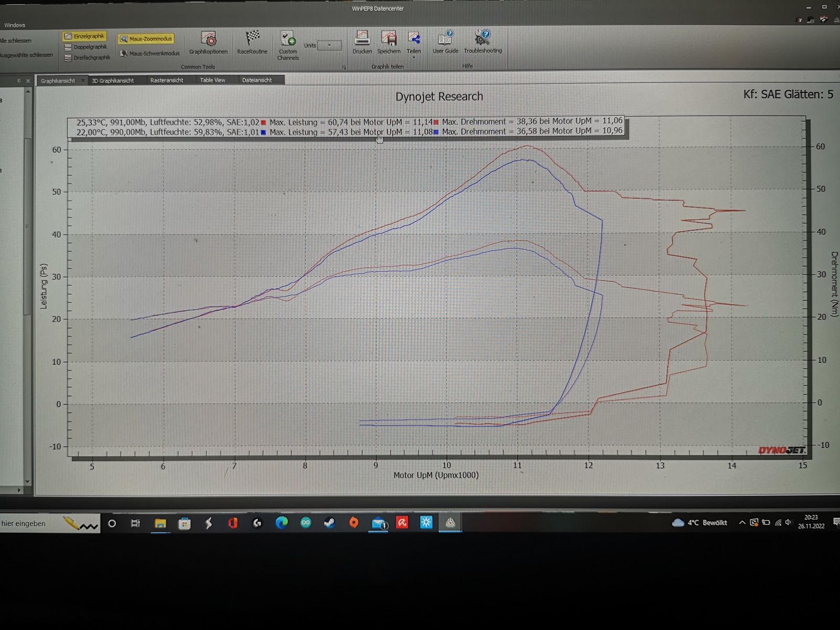Click Alle schliessen

pyautogui.click(x=16, y=40)
